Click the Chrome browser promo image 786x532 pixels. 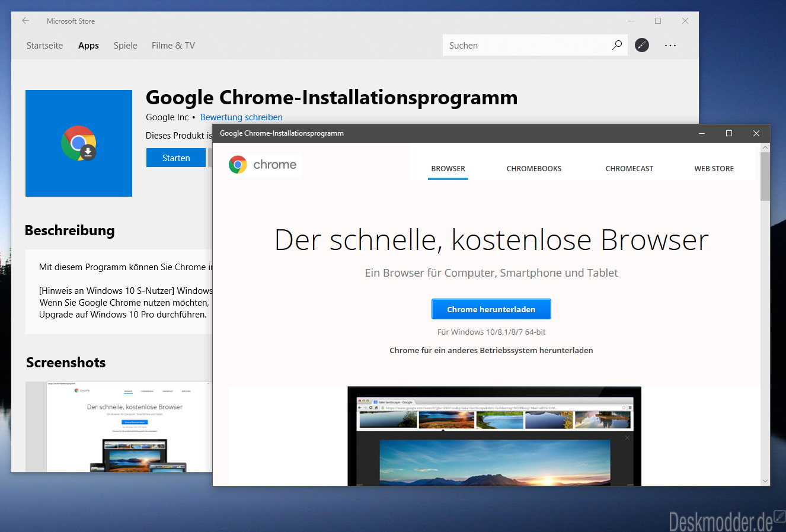coord(494,436)
